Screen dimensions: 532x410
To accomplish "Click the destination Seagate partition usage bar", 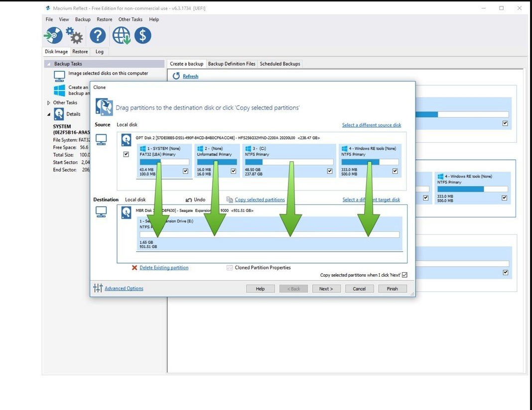I will coord(269,234).
